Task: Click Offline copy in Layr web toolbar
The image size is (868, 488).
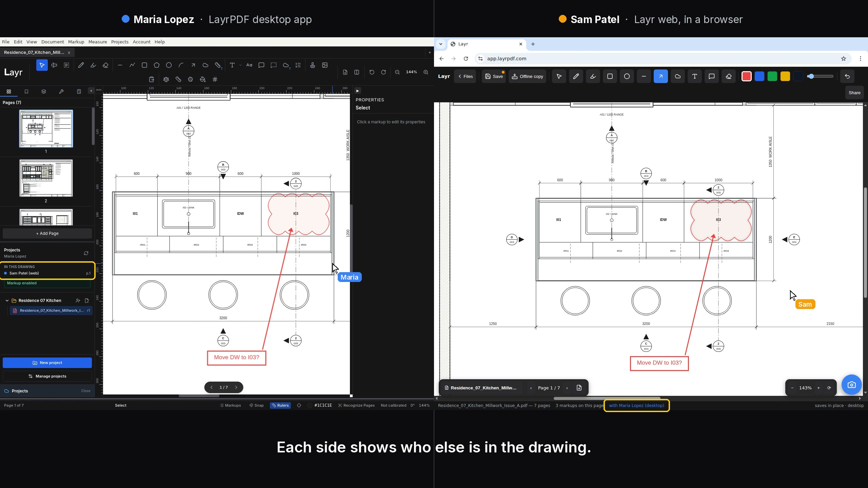Action: tap(527, 76)
